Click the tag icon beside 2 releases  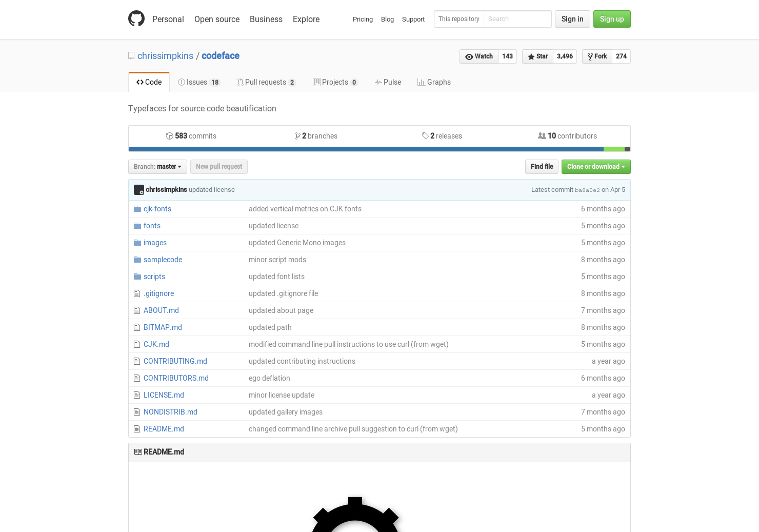[x=426, y=135]
